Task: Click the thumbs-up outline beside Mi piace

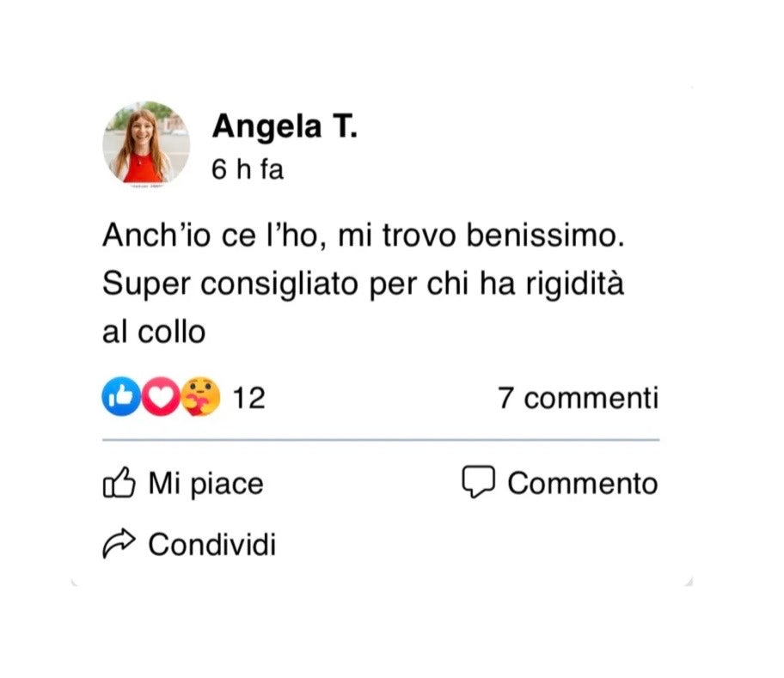Action: pyautogui.click(x=119, y=483)
